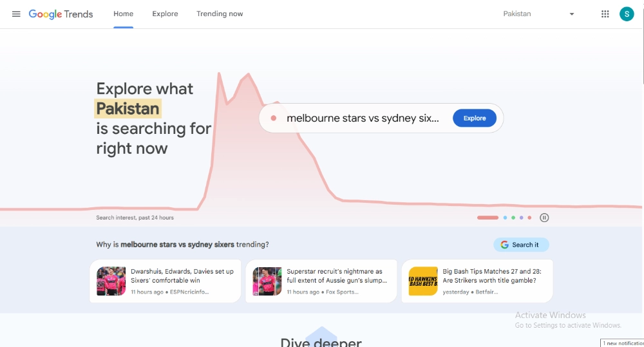Open the Big Bash Tips article
The image size is (644, 347).
click(477, 281)
